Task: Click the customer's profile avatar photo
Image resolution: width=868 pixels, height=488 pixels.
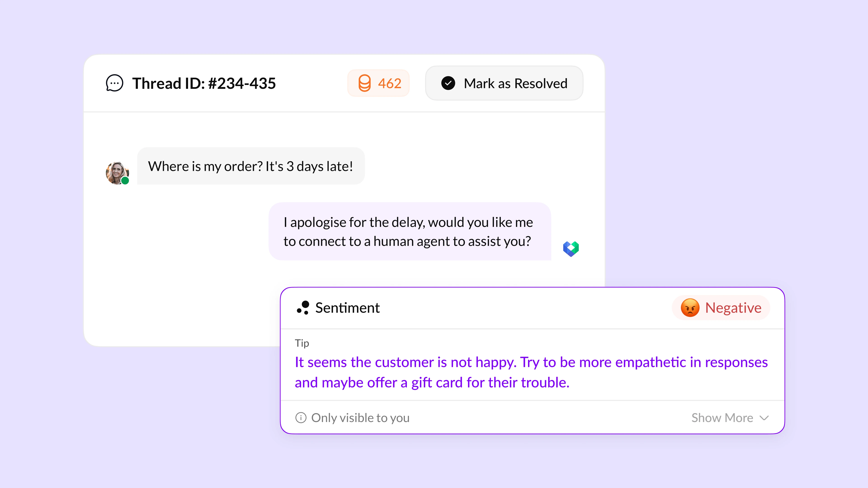Action: [x=117, y=172]
